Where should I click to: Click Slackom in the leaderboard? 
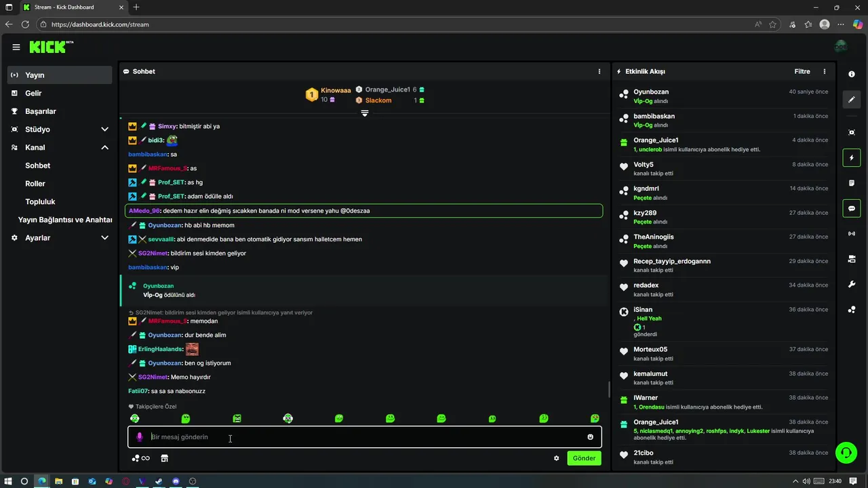[x=378, y=100]
